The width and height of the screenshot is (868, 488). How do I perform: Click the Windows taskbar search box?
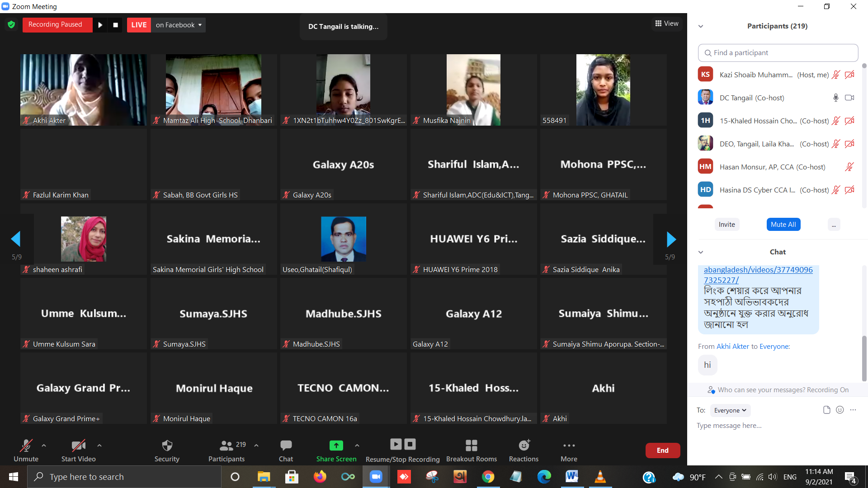click(x=124, y=477)
